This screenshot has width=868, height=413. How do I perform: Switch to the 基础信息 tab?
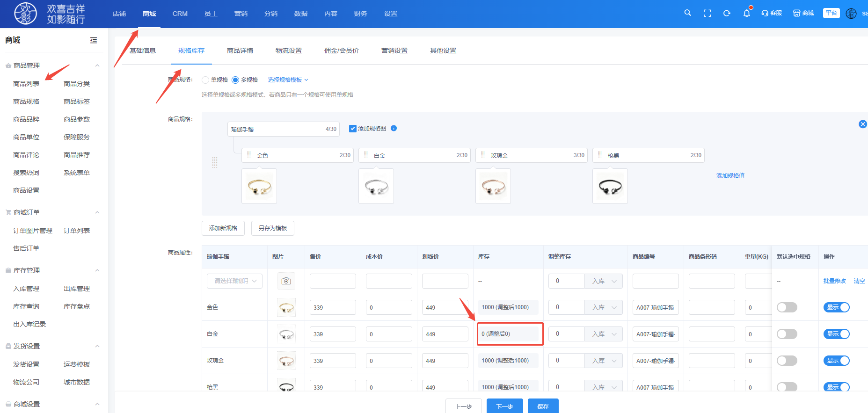tap(143, 51)
